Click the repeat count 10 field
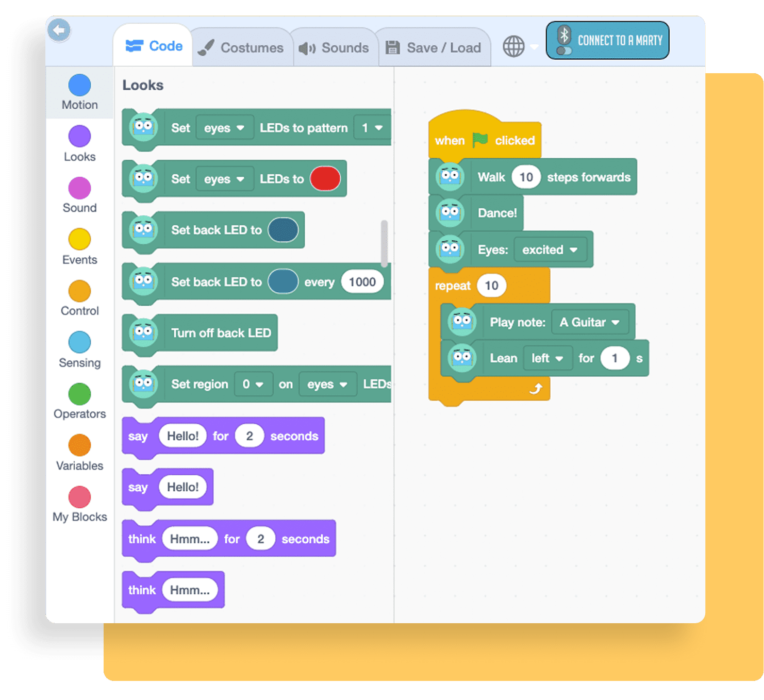The height and width of the screenshot is (700, 764). (491, 286)
